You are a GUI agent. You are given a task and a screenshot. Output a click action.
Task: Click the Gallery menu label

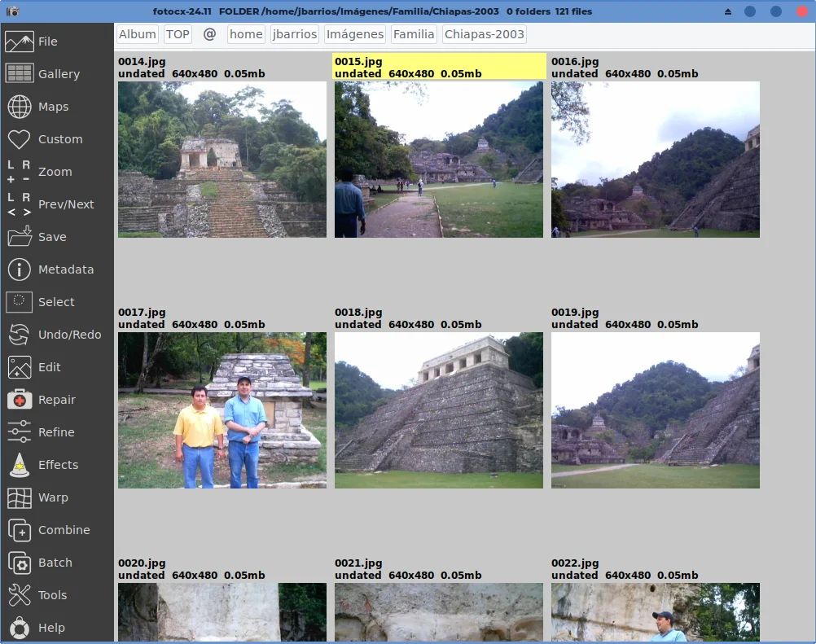click(x=59, y=74)
